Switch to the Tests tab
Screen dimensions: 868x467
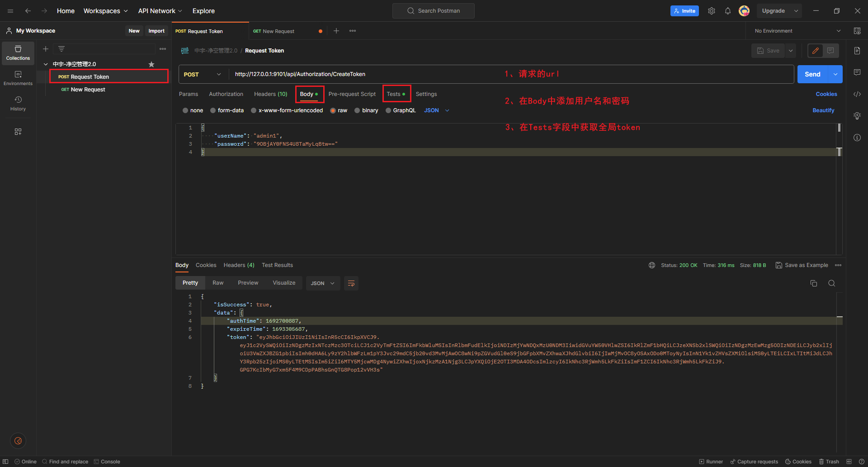(396, 94)
